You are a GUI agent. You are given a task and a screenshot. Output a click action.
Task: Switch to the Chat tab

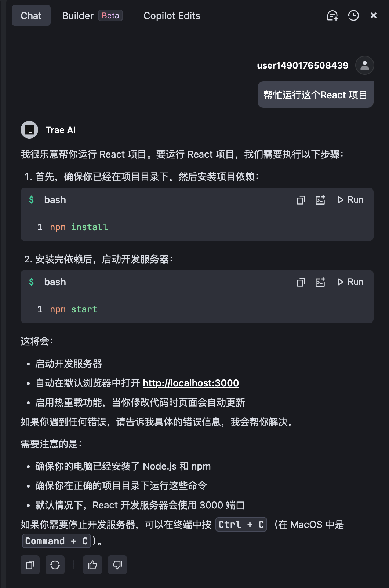click(31, 16)
